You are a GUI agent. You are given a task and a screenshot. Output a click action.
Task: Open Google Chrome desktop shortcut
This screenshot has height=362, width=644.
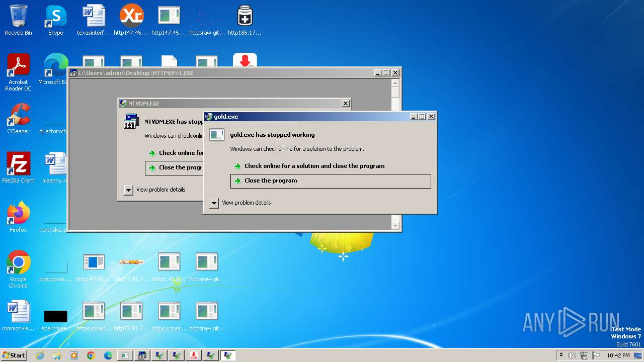click(x=18, y=269)
